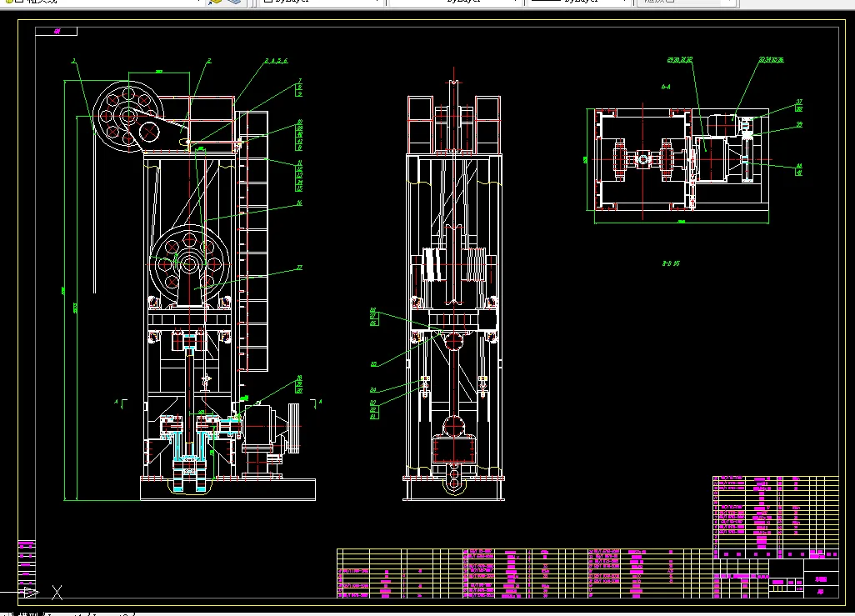
Task: Switch to the 模型 model tab
Action: (x=30, y=614)
